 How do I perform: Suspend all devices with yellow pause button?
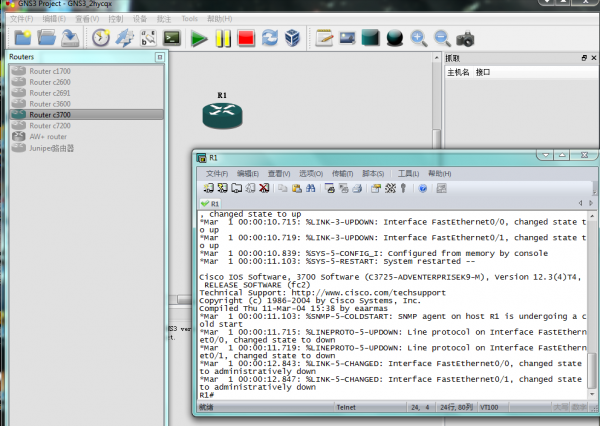223,39
